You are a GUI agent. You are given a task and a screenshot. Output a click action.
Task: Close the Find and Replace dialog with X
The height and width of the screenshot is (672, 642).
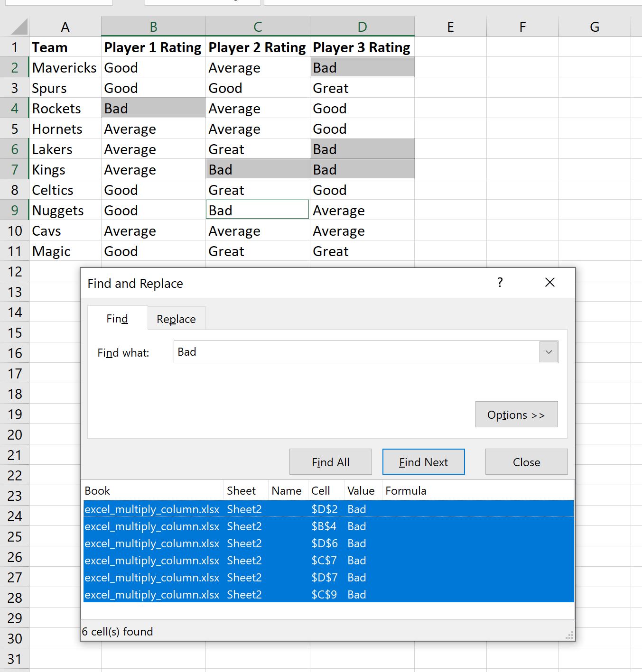click(550, 283)
